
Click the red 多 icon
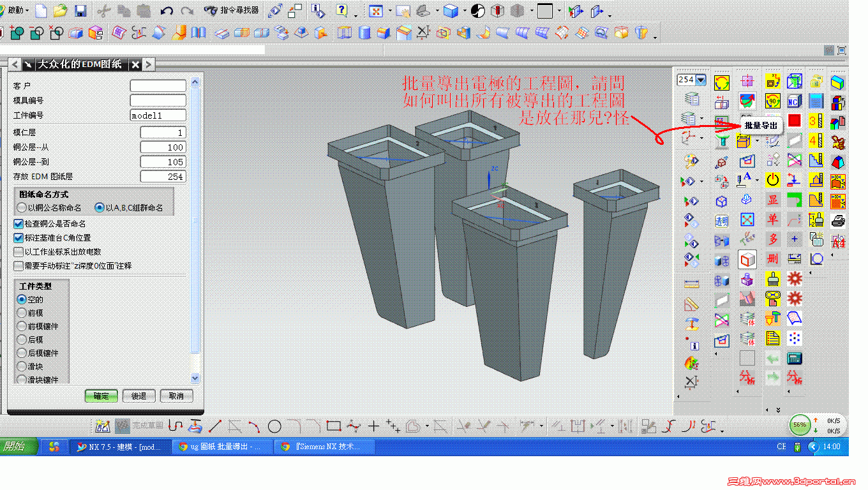(773, 239)
